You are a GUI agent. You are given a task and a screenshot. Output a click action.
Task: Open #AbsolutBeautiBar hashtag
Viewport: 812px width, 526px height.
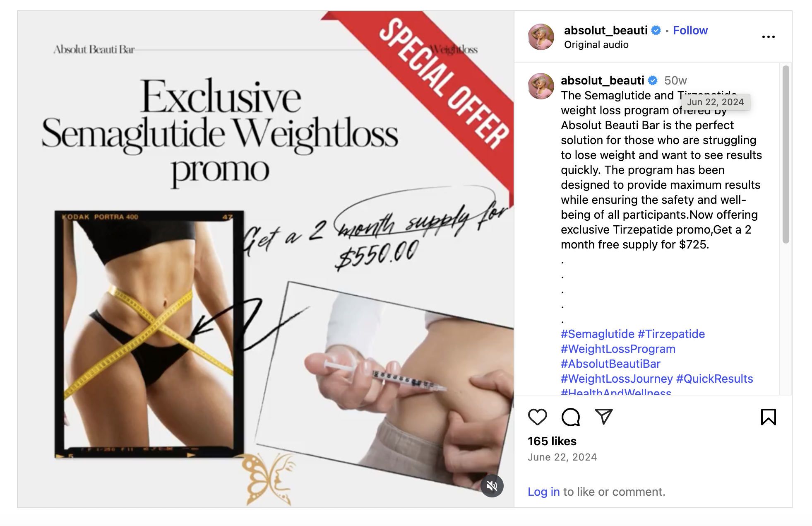tap(610, 364)
